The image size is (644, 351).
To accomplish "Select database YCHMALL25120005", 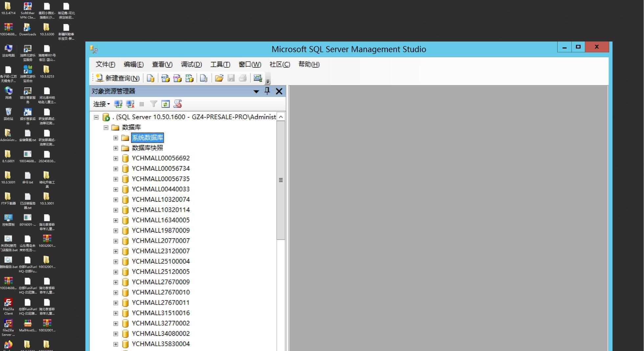I will [161, 272].
